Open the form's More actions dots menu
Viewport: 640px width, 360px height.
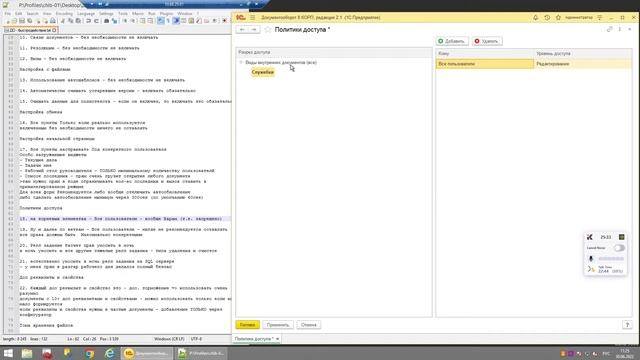point(620,29)
